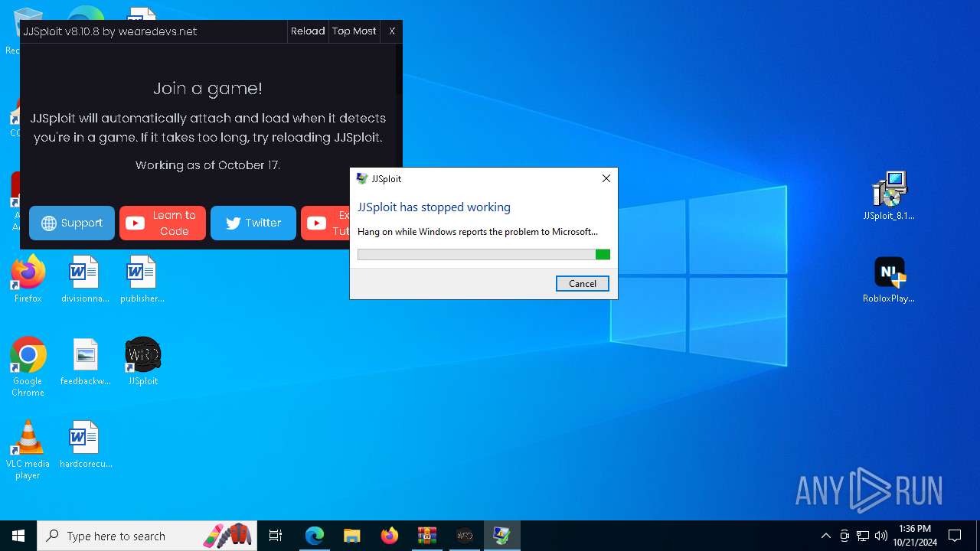Viewport: 980px width, 551px height.
Task: Click the JJSploit v8.10.8 title text
Action: [110, 31]
